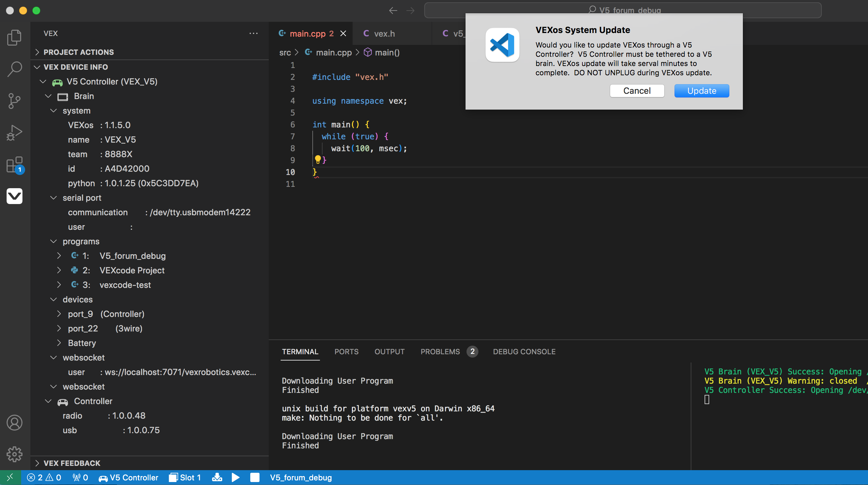Select V5 Controller device in status bar
This screenshot has height=485, width=868.
click(128, 478)
